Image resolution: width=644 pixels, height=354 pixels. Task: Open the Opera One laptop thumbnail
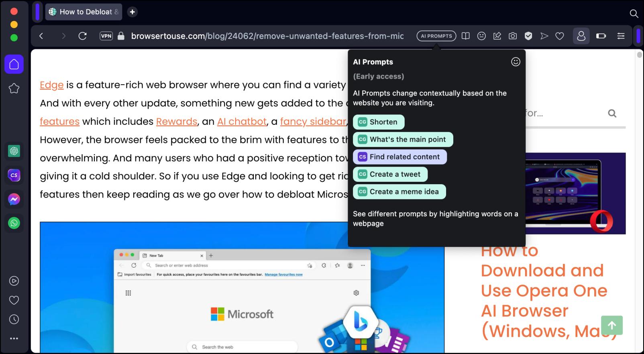[575, 193]
